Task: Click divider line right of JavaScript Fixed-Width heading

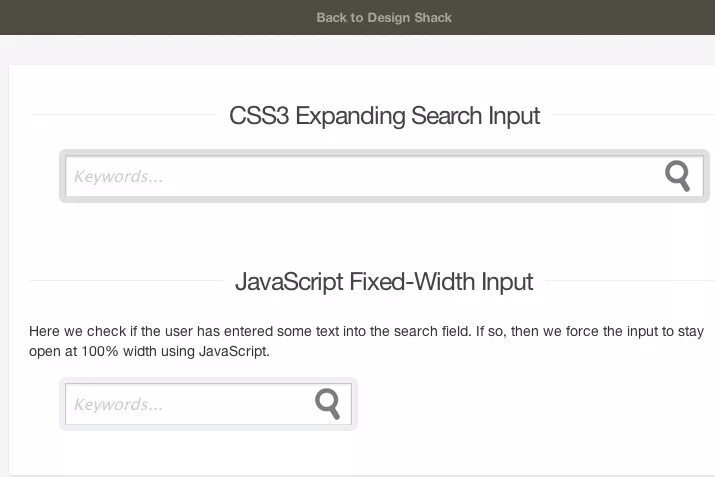Action: coord(620,281)
